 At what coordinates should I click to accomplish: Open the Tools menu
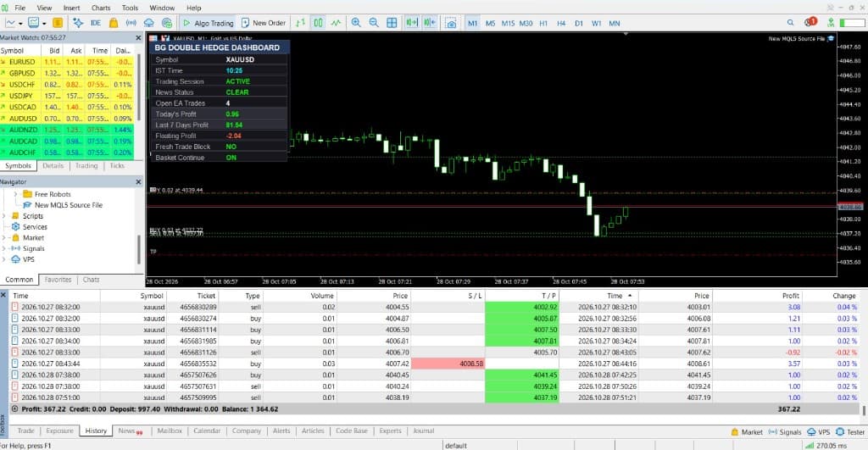click(x=130, y=8)
